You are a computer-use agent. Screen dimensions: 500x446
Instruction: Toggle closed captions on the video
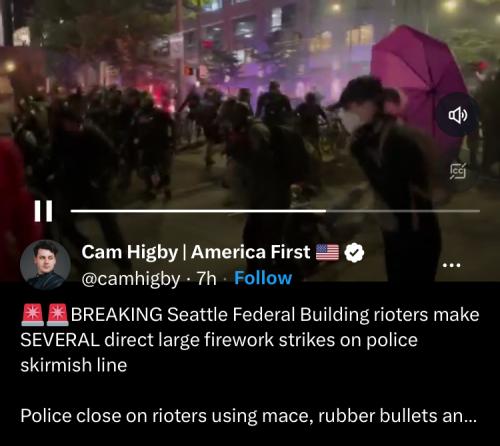(x=458, y=171)
